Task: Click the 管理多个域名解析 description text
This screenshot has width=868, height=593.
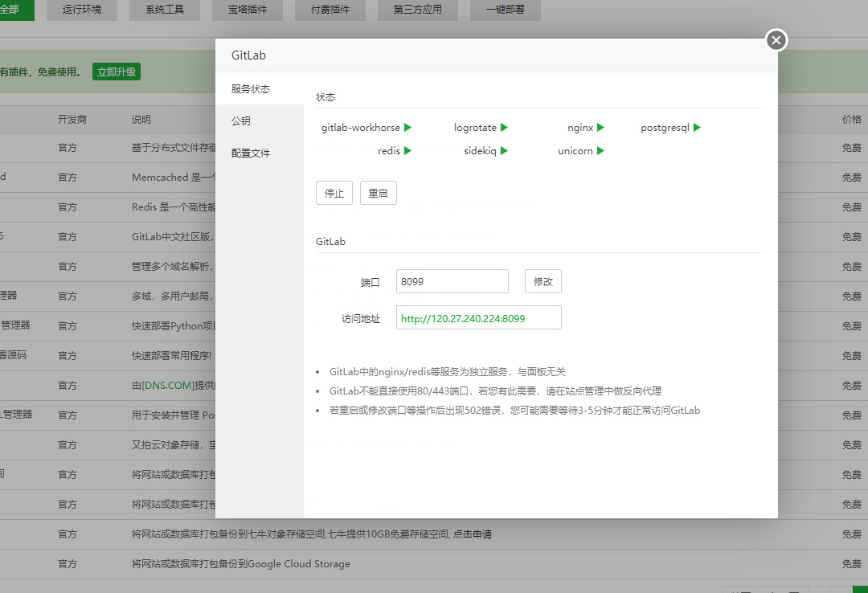Action: [x=174, y=267]
